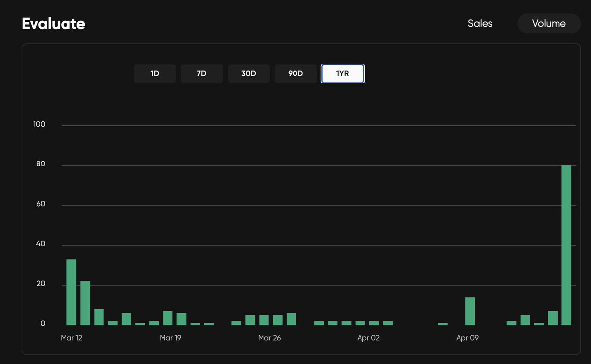Choose the 7D time range
Viewport: 591px width, 364px height.
click(x=201, y=74)
